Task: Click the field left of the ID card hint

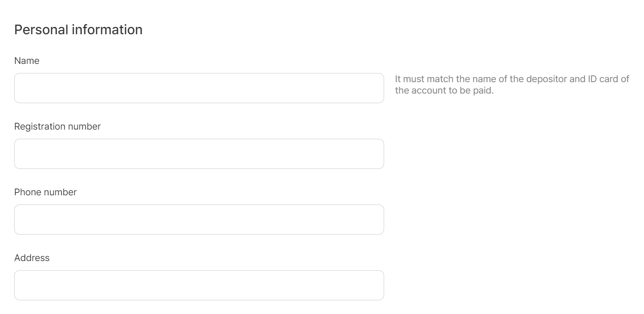Action: pyautogui.click(x=199, y=88)
